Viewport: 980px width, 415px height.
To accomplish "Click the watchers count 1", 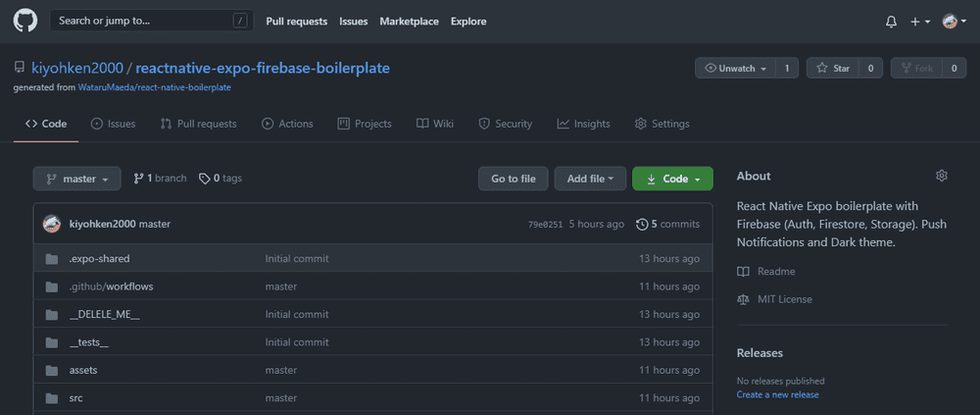I will tap(787, 69).
